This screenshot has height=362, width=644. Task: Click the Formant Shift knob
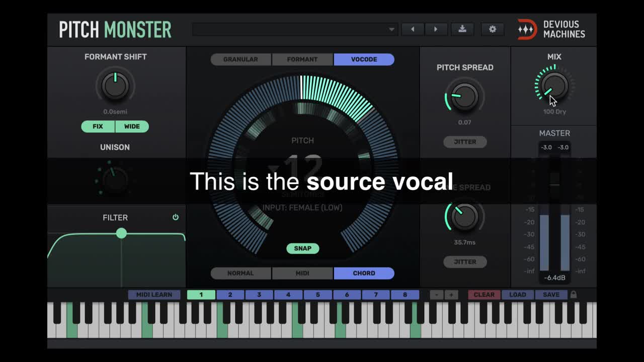pyautogui.click(x=115, y=85)
